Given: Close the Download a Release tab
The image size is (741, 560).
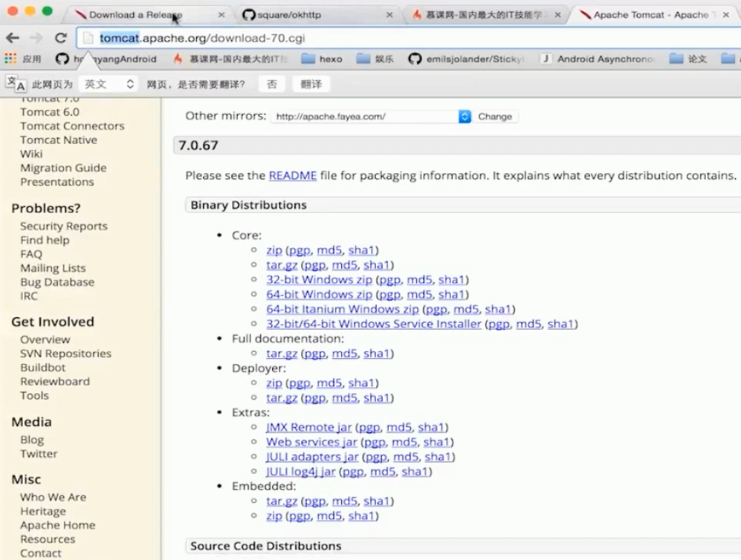Looking at the screenshot, I should coord(221,14).
